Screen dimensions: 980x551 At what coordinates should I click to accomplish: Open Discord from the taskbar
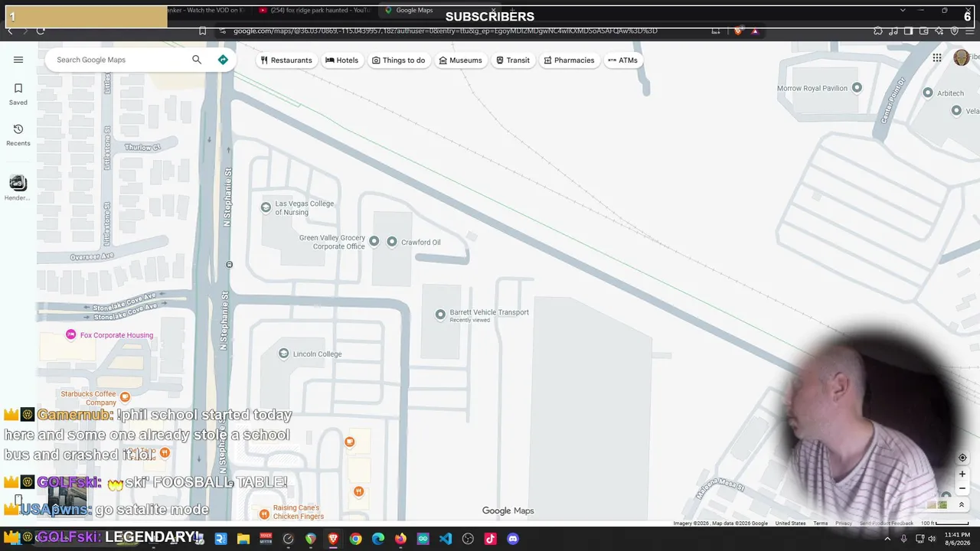pos(513,539)
